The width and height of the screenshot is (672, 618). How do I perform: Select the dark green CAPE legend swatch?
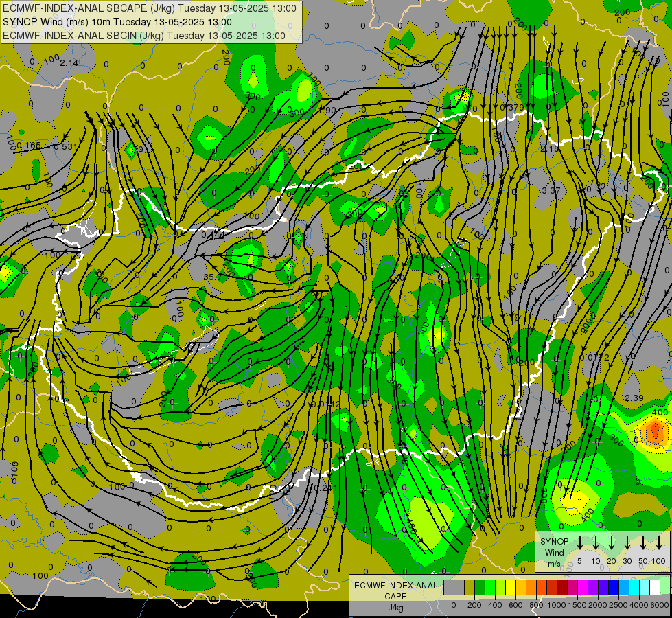480,587
